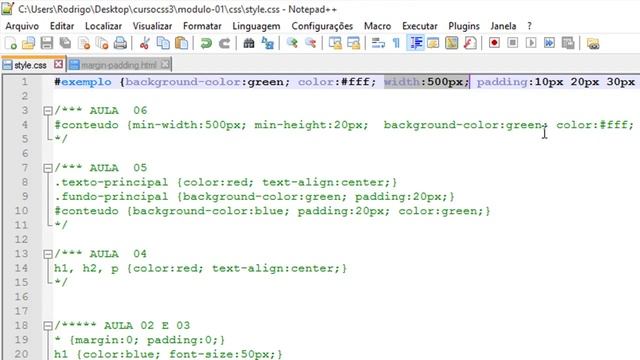Open the Configurações menu
The height and width of the screenshot is (360, 640).
322,26
